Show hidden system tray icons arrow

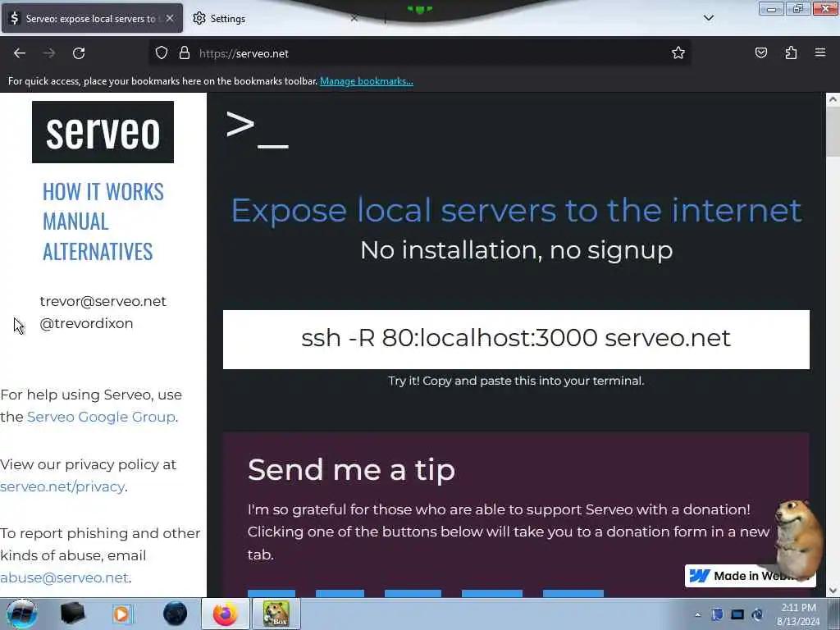point(697,614)
